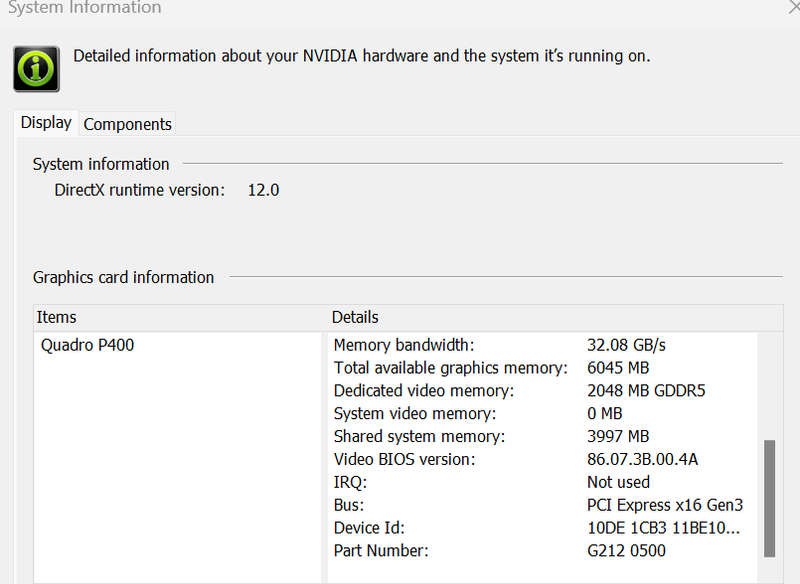The height and width of the screenshot is (584, 800).
Task: Select the Display tab
Action: 46,122
